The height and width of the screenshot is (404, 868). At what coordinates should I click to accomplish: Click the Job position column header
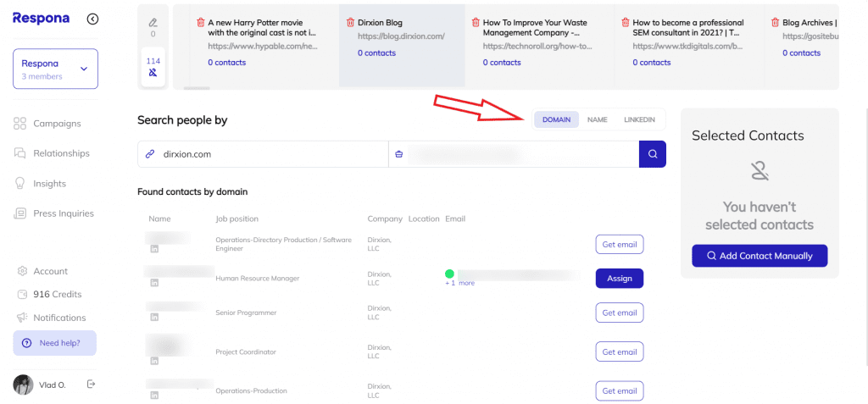pyautogui.click(x=237, y=219)
